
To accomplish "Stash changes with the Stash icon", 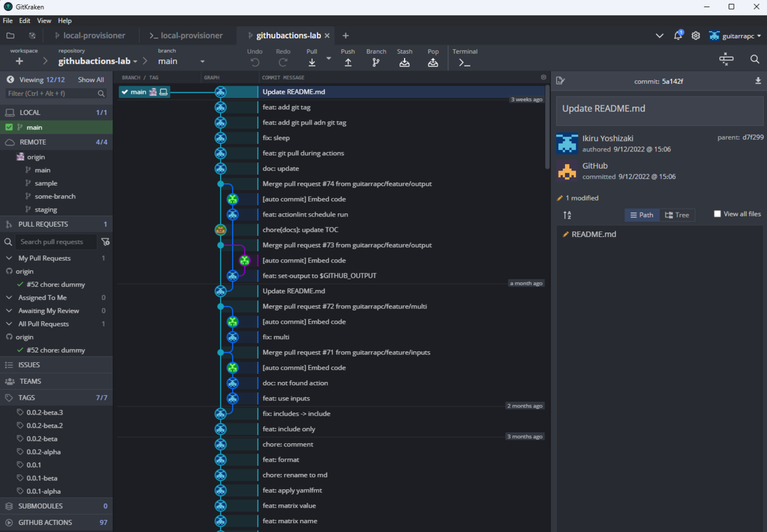I will [x=405, y=62].
